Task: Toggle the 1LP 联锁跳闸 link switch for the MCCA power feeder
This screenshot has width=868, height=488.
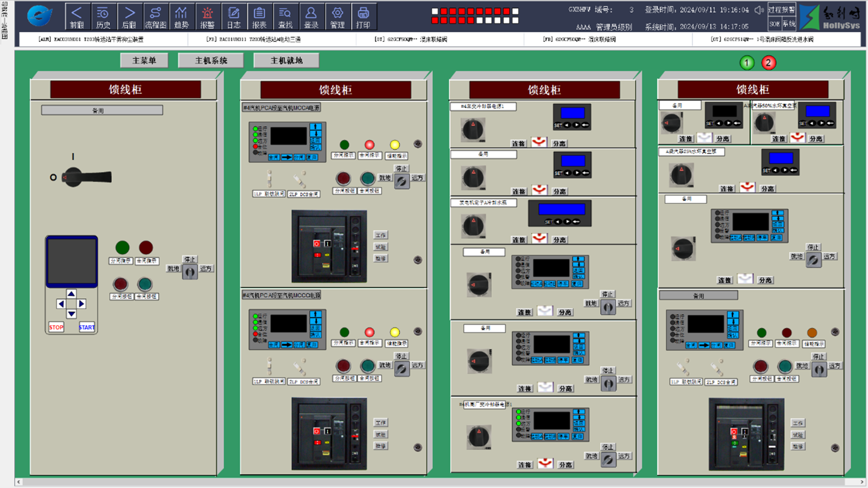Action: 269,179
